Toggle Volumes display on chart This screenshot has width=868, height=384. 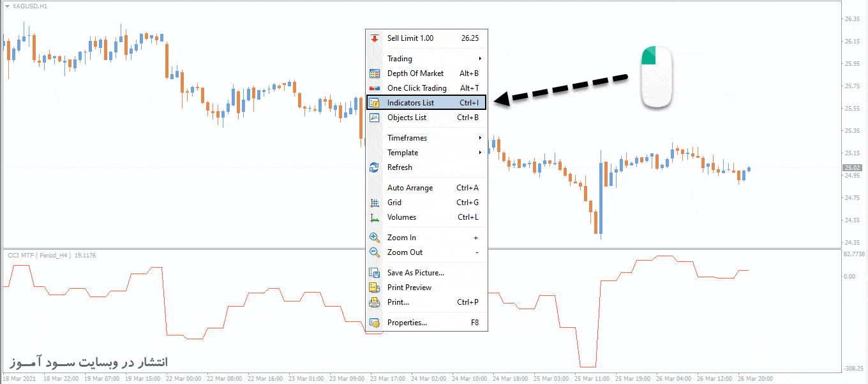click(x=426, y=217)
